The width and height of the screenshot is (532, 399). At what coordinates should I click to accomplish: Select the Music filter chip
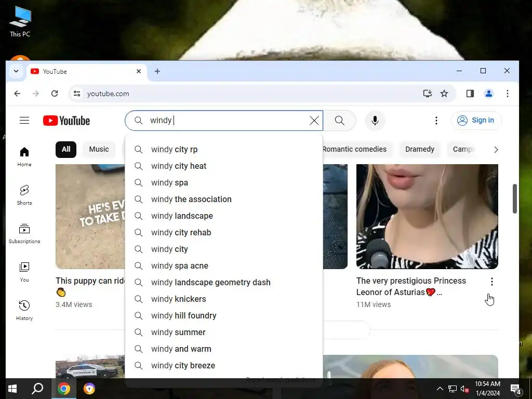coord(99,149)
